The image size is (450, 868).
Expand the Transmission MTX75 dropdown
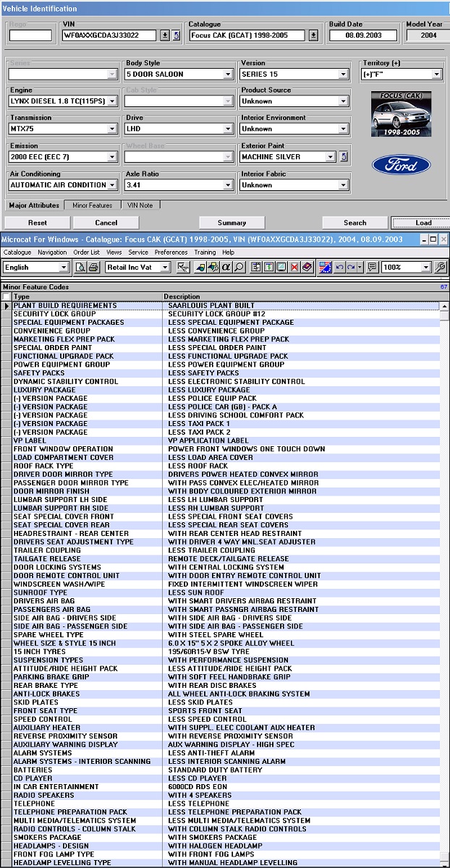click(112, 129)
